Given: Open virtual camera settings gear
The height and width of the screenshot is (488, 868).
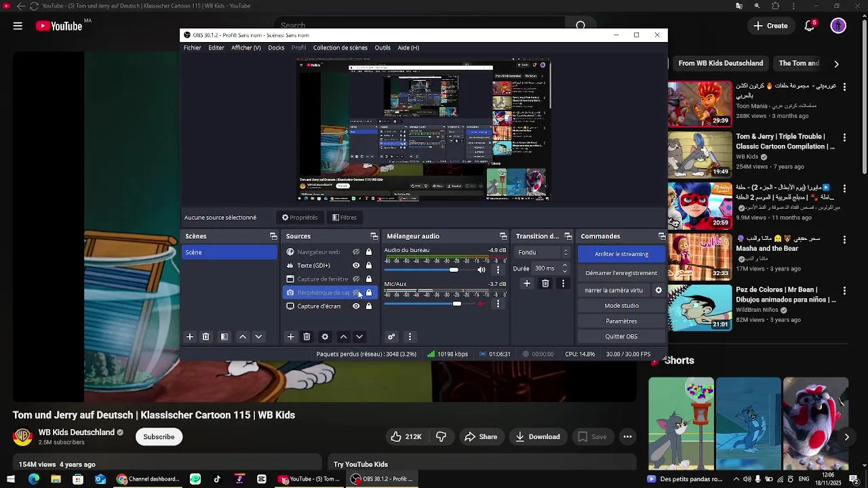Looking at the screenshot, I should coord(658,290).
